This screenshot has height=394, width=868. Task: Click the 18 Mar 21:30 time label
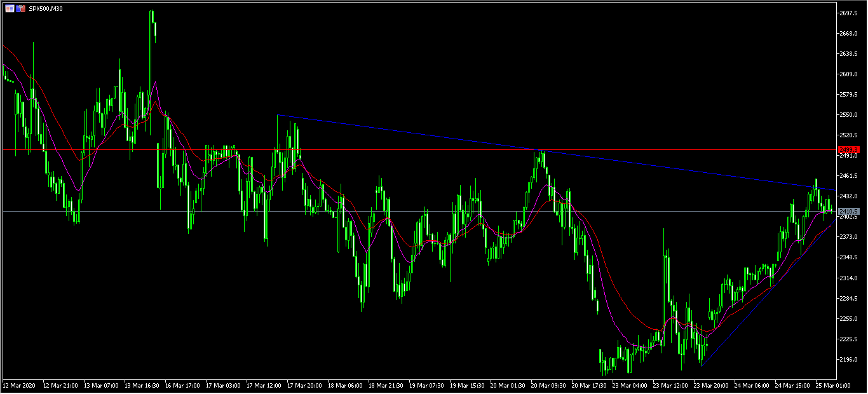pos(386,385)
